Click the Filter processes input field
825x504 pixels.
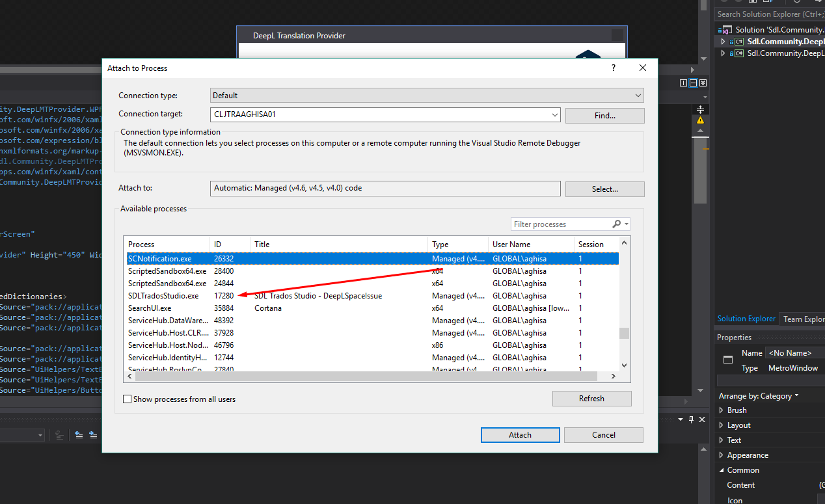(x=561, y=224)
